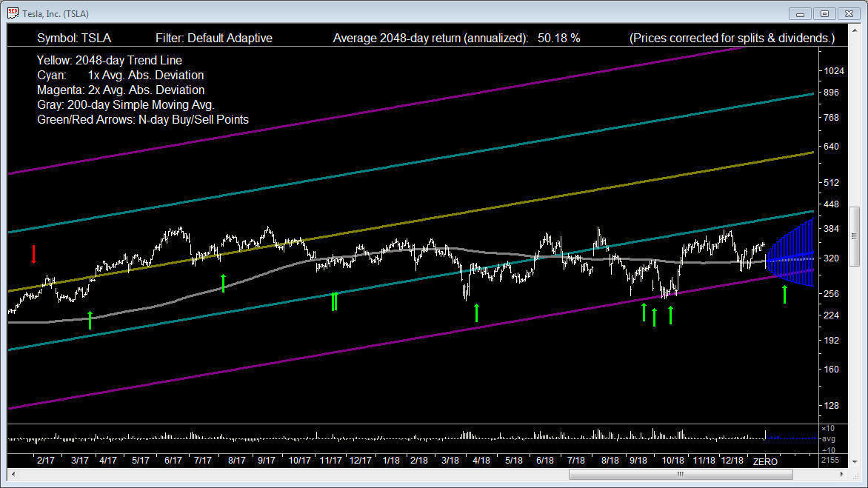Screen dimensions: 868x488
Task: Click the 1/18 date axis label
Action: click(391, 461)
